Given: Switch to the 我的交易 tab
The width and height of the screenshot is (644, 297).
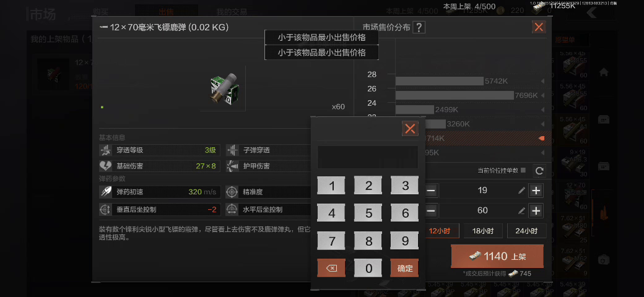Looking at the screenshot, I should 232,12.
